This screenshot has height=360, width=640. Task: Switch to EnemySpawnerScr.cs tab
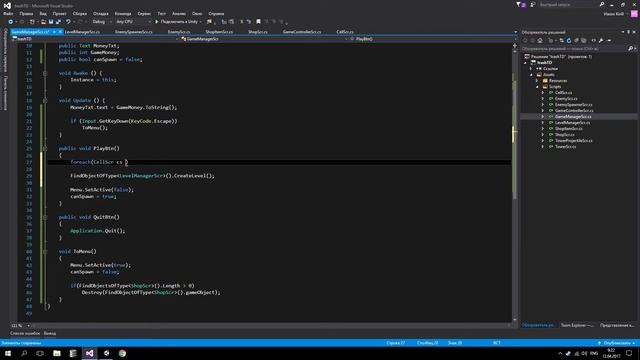tap(133, 32)
